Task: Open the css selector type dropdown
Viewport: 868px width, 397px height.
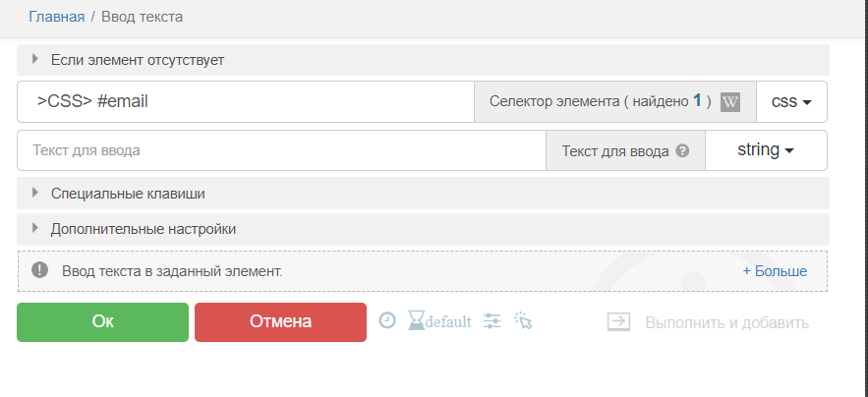Action: point(790,101)
